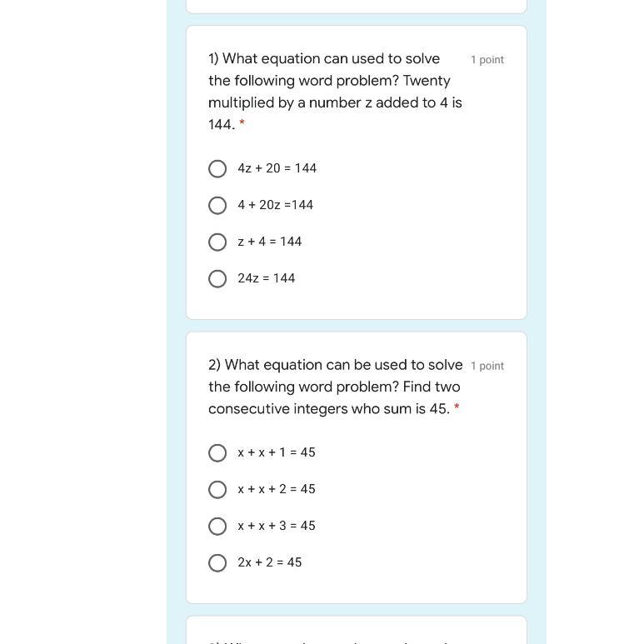Click the option text "x + x + 1 = 45"
The height and width of the screenshot is (644, 644).
tap(276, 452)
